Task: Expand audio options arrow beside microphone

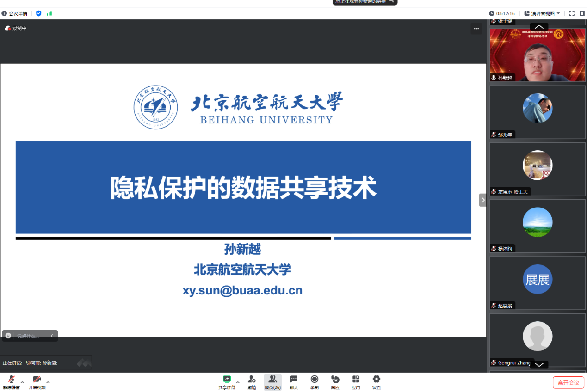Action: pos(22,382)
